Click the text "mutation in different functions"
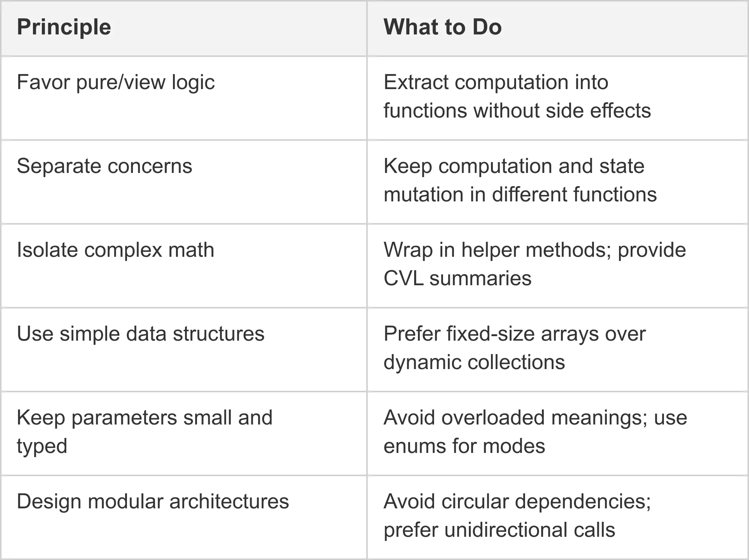Image resolution: width=749 pixels, height=560 pixels. 520,195
